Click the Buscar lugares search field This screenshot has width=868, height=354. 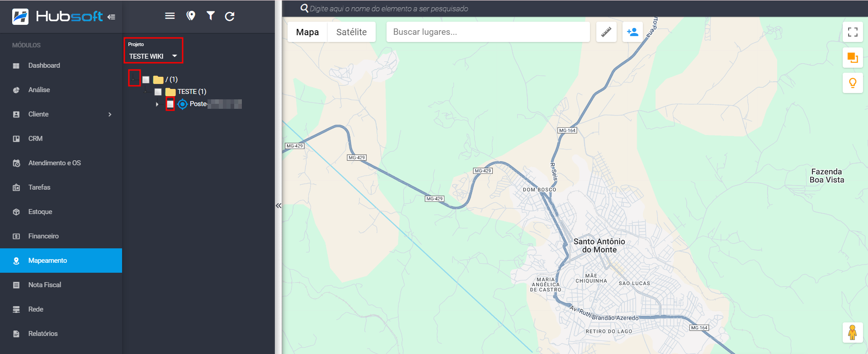(488, 32)
